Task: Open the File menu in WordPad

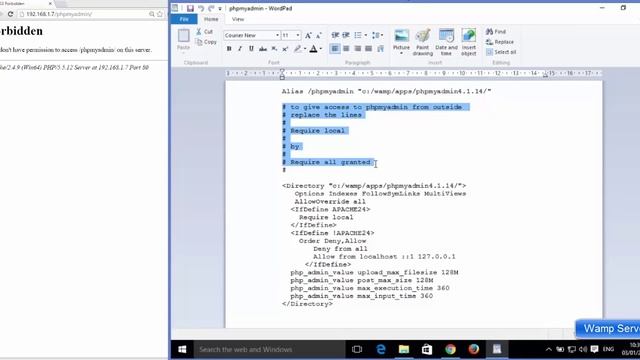Action: [x=184, y=19]
